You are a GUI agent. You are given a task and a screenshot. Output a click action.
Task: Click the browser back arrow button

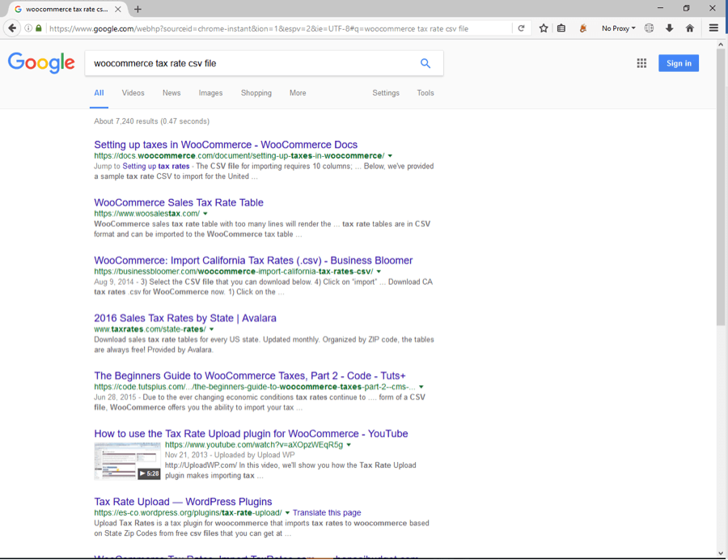12,28
